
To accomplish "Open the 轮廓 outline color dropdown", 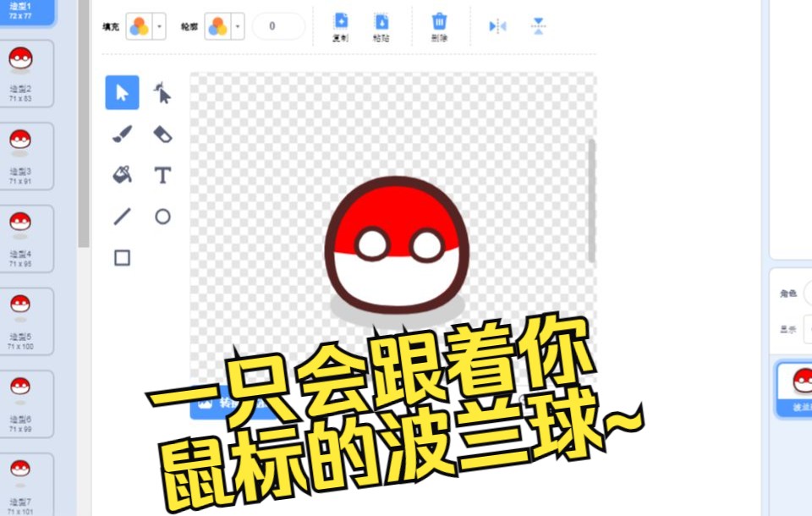I will 238,26.
